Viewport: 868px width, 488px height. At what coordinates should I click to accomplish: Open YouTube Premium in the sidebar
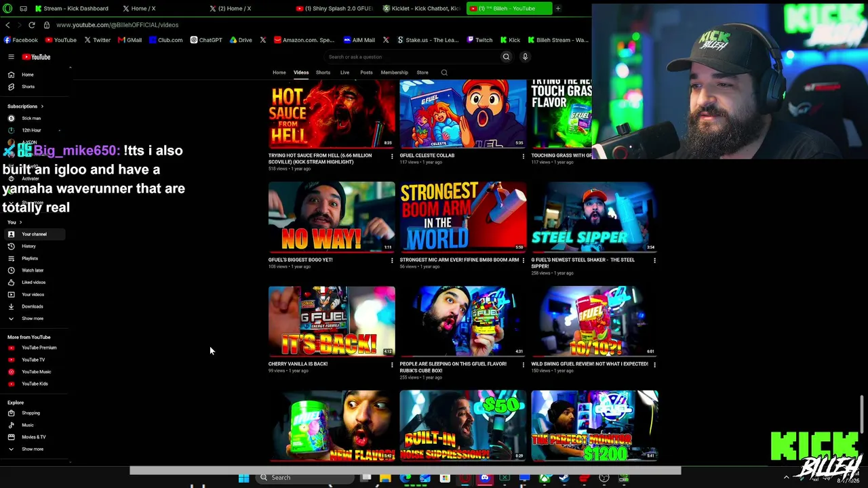tap(34, 348)
